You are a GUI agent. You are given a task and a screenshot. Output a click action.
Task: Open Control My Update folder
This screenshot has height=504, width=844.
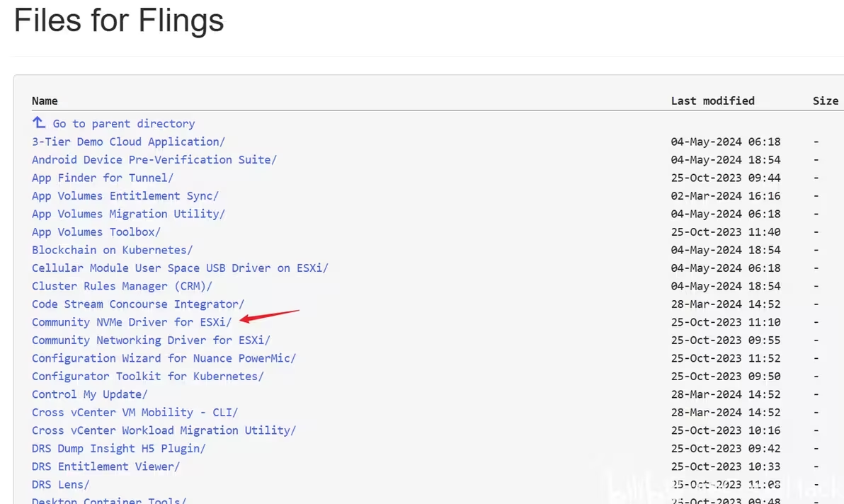pos(89,394)
